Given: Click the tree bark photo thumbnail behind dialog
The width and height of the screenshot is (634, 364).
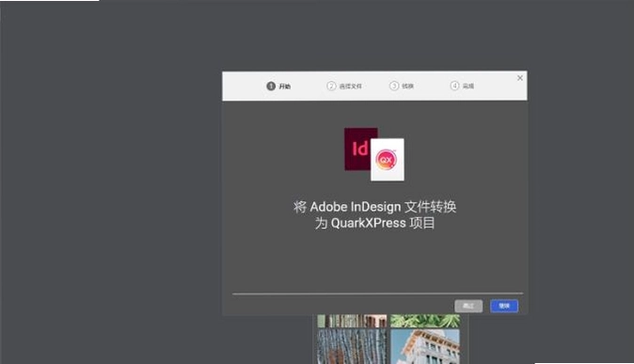Looking at the screenshot, I should click(x=352, y=346).
